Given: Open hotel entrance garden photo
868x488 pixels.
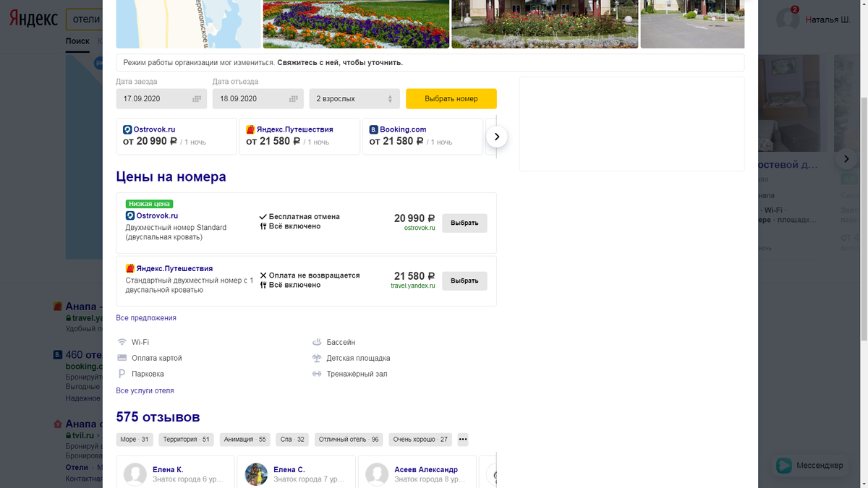Looking at the screenshot, I should coord(545,24).
